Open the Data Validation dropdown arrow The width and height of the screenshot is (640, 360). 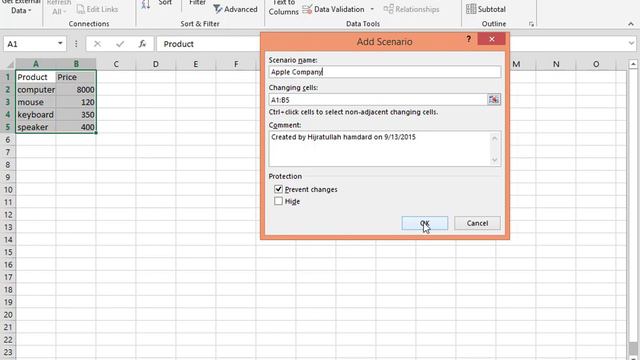(372, 9)
